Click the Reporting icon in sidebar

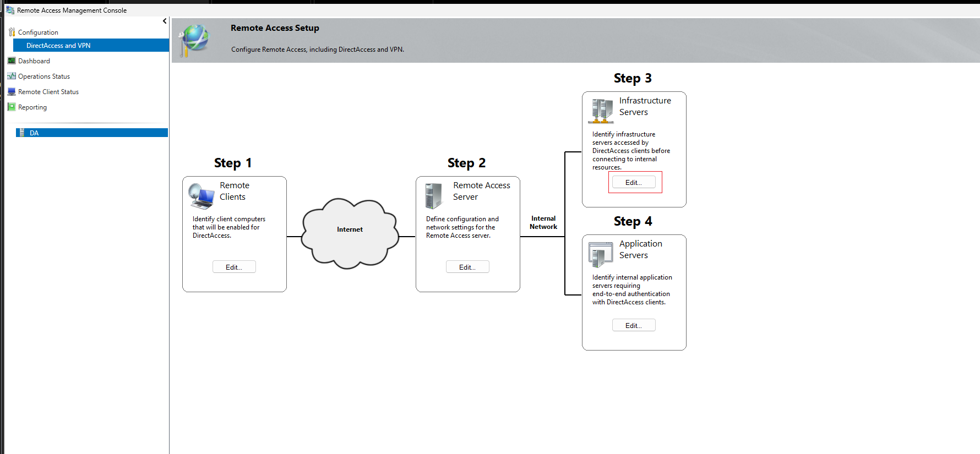tap(12, 107)
